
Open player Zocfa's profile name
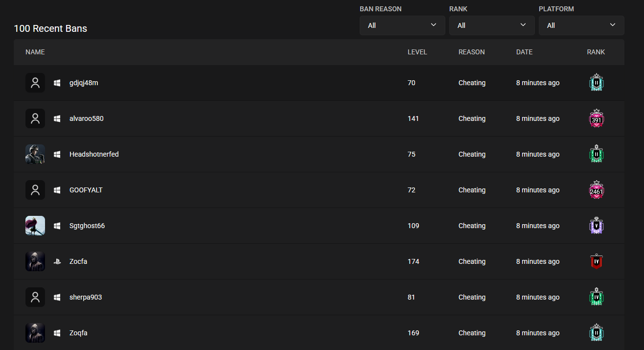click(78, 261)
